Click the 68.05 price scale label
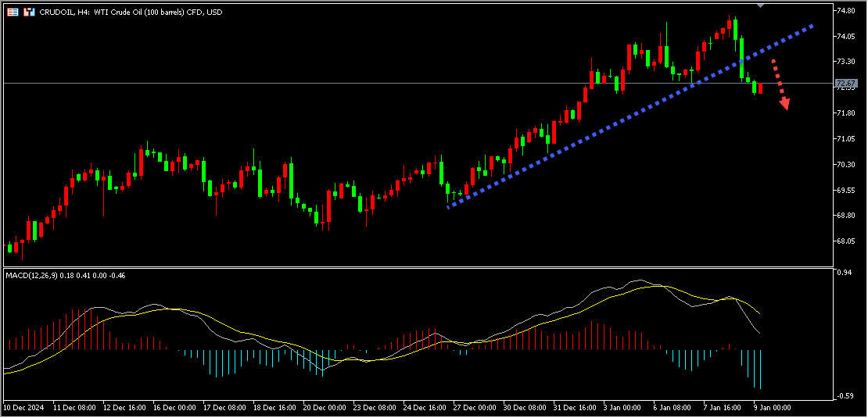 845,241
